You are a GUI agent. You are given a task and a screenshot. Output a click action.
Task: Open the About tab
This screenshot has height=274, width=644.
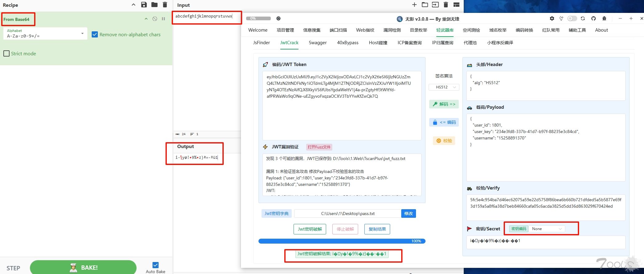(x=602, y=30)
